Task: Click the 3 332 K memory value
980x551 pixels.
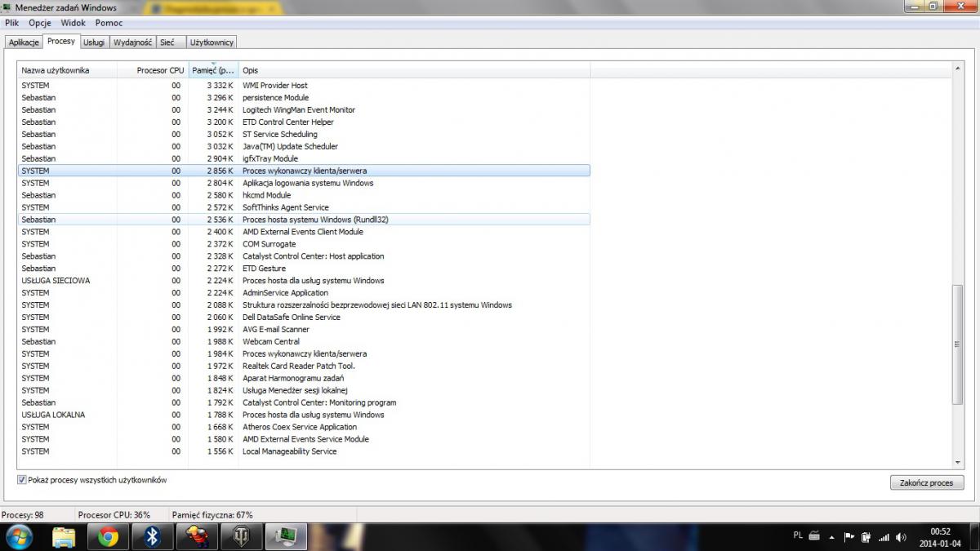Action: [220, 86]
